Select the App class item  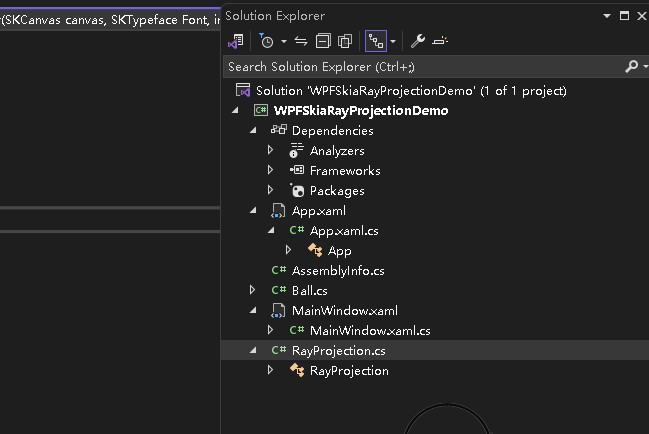pos(339,251)
